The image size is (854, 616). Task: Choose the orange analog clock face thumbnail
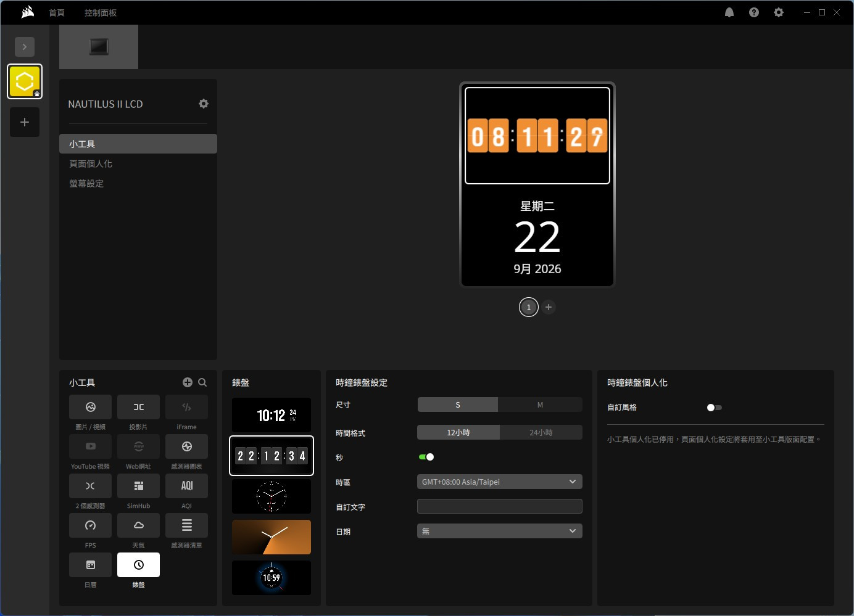coord(272,537)
